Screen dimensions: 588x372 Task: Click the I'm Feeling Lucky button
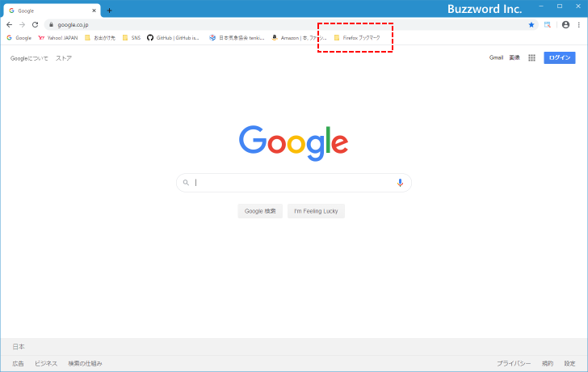pyautogui.click(x=316, y=211)
